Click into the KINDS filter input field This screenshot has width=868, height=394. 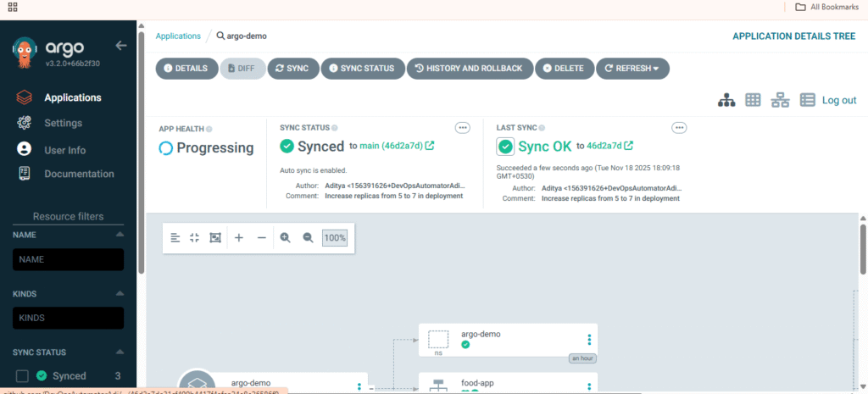(x=68, y=318)
